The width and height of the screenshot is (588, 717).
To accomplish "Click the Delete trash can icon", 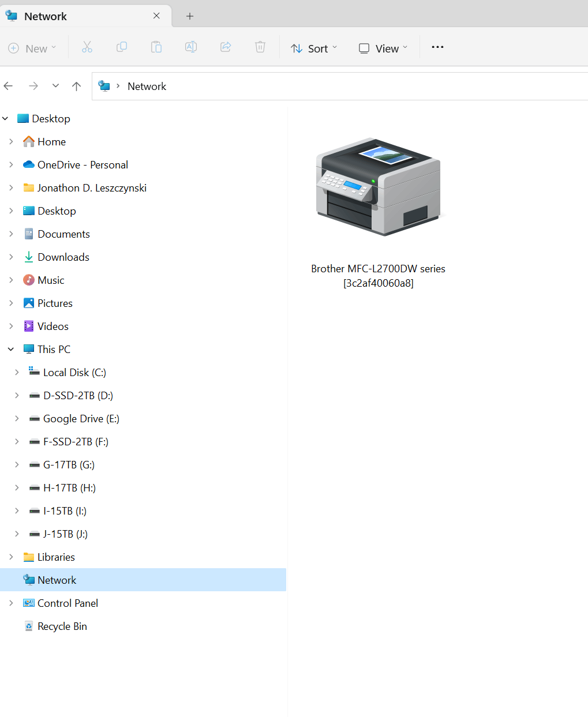I will click(260, 47).
